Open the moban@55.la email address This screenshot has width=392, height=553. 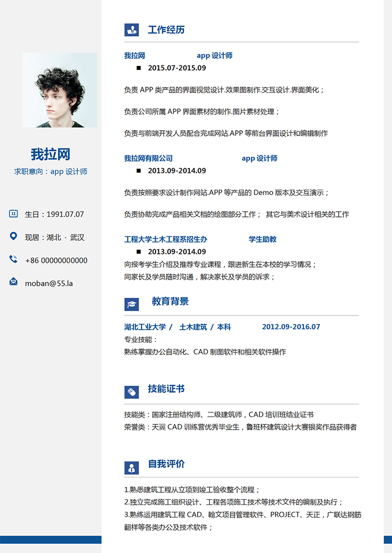[x=49, y=283]
